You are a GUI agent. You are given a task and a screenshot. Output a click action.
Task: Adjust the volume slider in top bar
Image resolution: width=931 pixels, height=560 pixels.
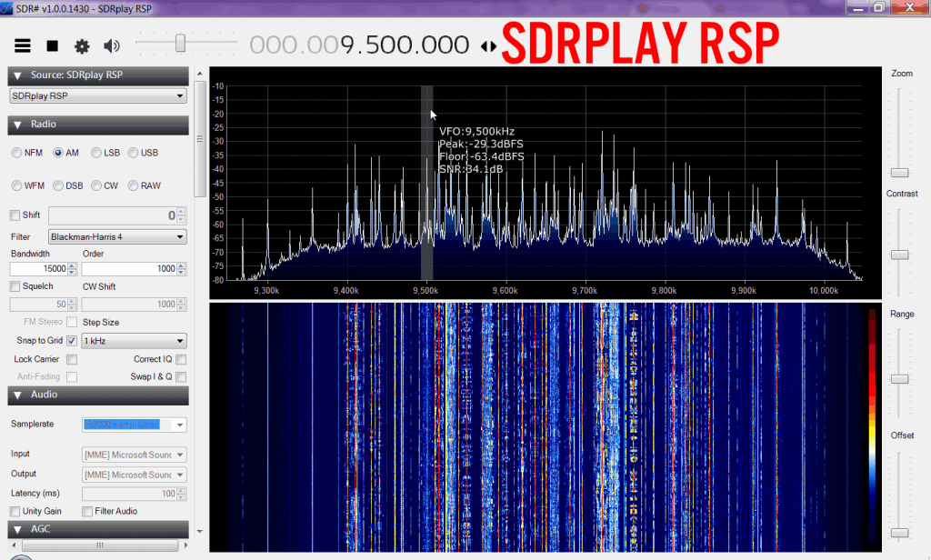pos(181,43)
